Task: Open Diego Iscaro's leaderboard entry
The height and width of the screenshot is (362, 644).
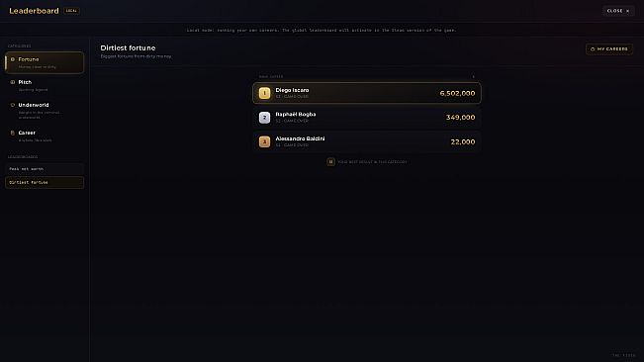Action: coord(367,93)
